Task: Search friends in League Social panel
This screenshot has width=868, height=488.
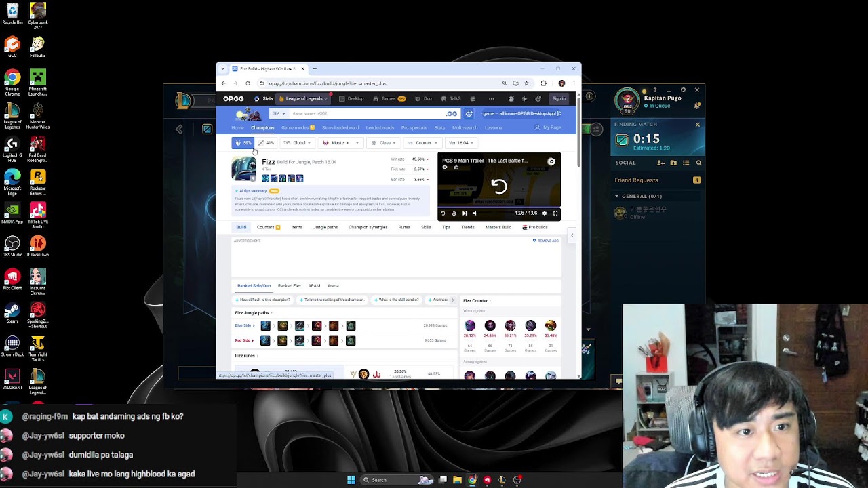Action: pyautogui.click(x=699, y=163)
